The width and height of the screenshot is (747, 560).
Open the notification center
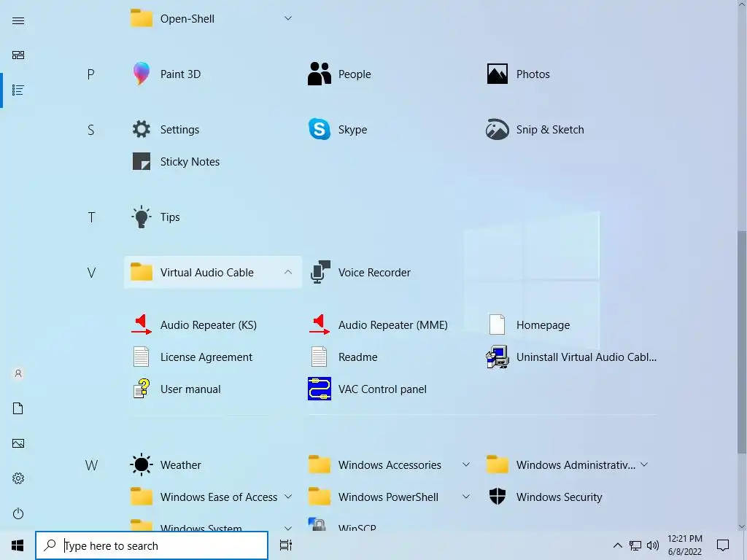pos(723,545)
